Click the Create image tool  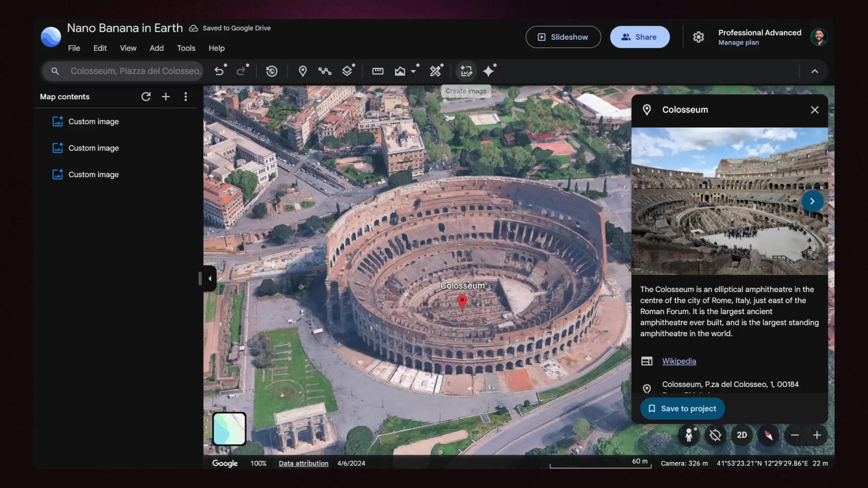[466, 71]
